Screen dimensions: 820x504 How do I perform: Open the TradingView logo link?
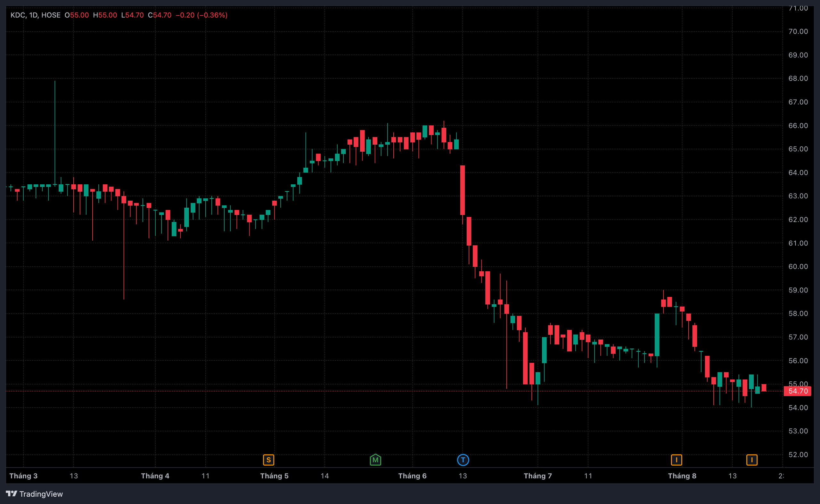coord(34,494)
